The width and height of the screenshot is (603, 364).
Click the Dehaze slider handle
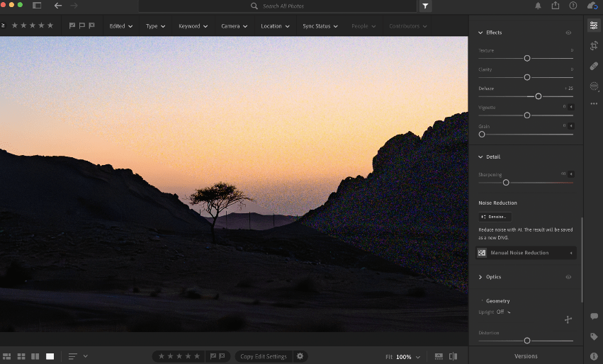(x=539, y=96)
